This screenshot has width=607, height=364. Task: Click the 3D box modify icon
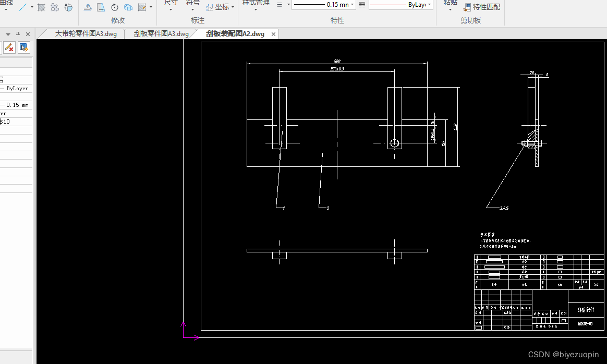128,7
